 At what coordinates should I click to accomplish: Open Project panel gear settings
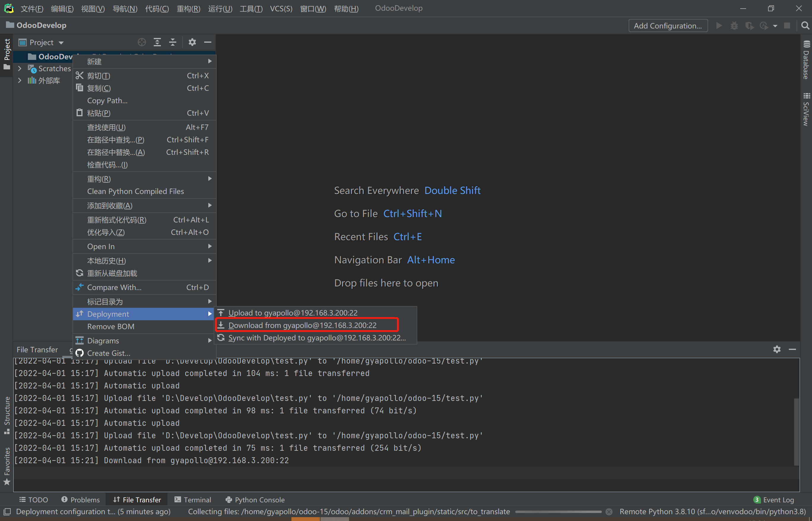tap(192, 42)
